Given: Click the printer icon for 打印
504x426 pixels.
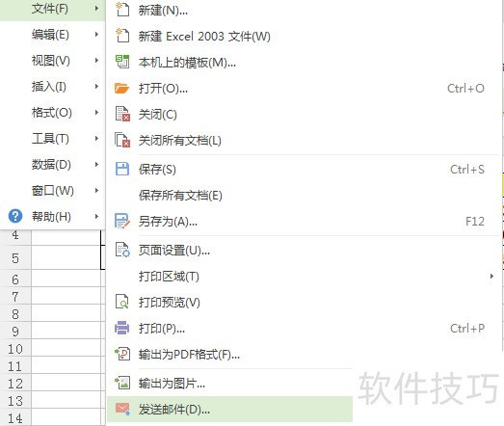Looking at the screenshot, I should (122, 328).
